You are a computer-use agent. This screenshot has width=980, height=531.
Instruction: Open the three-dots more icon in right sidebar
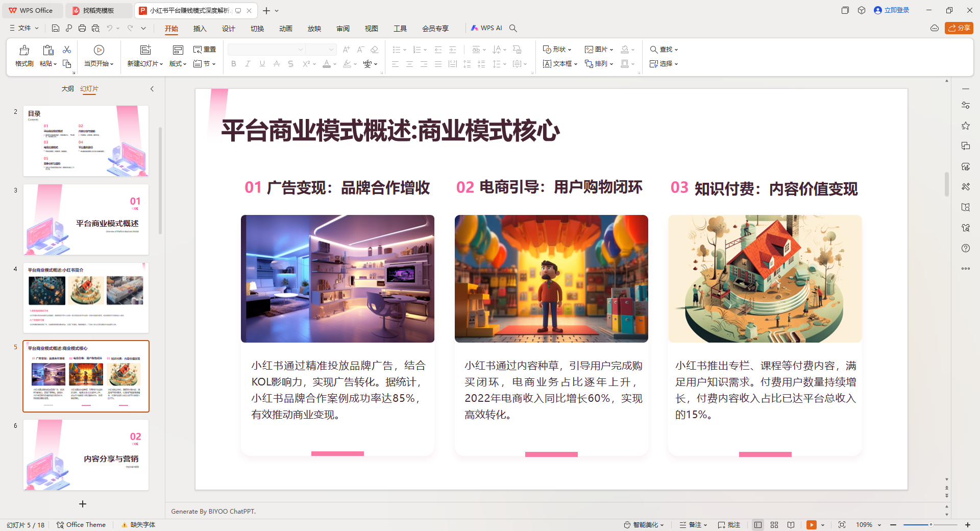pos(966,269)
